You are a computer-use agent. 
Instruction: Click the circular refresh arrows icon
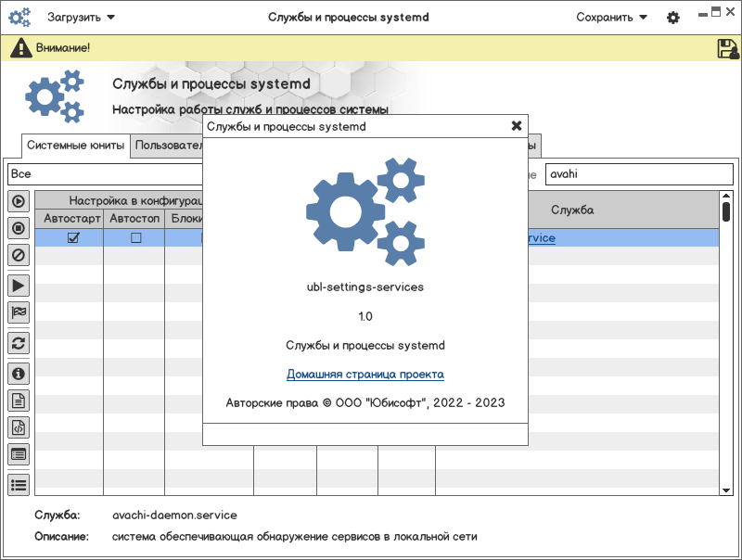19,343
